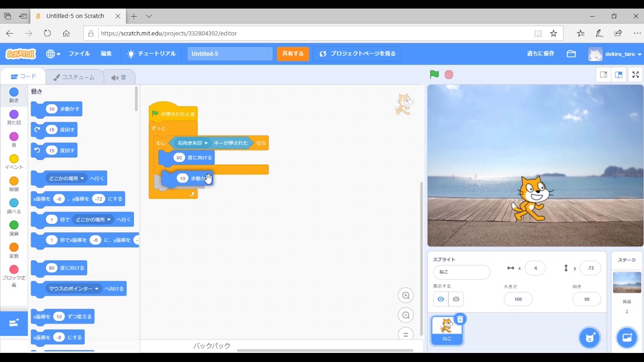Expand the どこかの場所 dropdown in へ行く block
The height and width of the screenshot is (362, 644).
[66, 178]
